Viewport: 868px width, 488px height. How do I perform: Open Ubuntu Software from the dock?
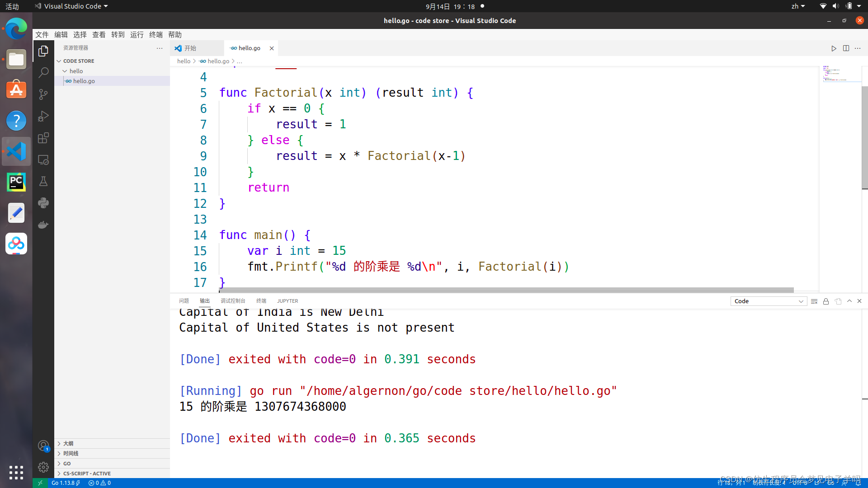click(x=16, y=90)
